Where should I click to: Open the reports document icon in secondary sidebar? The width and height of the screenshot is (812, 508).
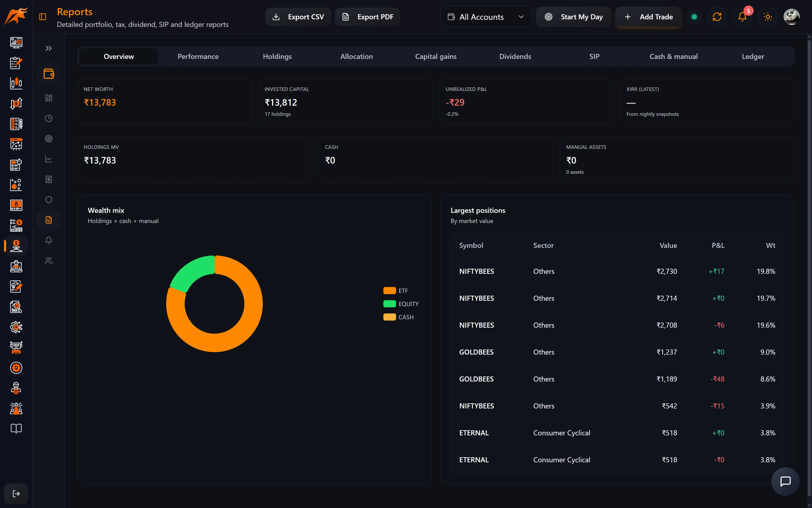(x=49, y=220)
